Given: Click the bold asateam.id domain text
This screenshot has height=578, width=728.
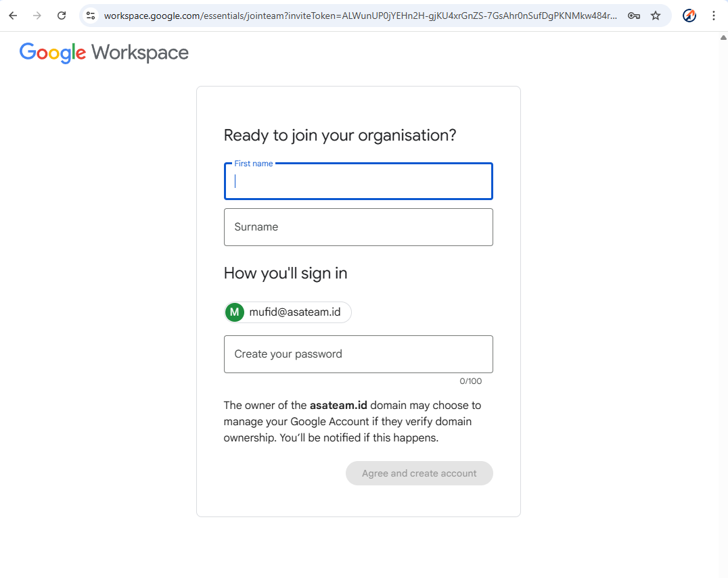Looking at the screenshot, I should point(338,406).
